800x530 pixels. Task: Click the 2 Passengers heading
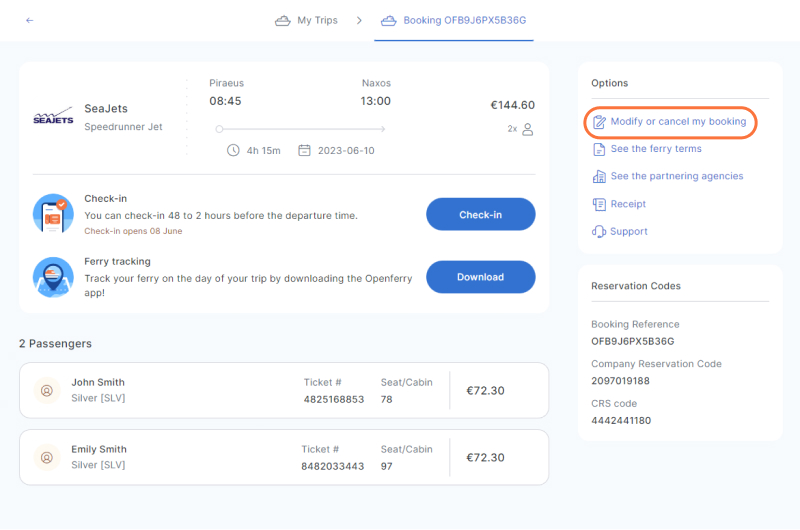pyautogui.click(x=56, y=344)
